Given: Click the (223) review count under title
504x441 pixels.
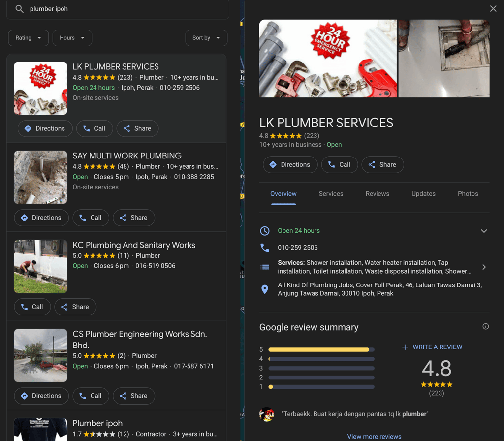Looking at the screenshot, I should click(x=312, y=136).
